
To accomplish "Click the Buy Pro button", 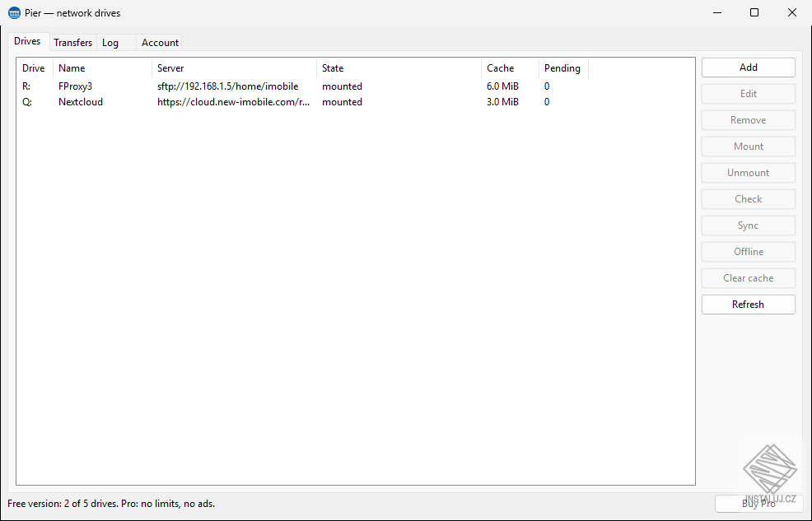I will (758, 504).
